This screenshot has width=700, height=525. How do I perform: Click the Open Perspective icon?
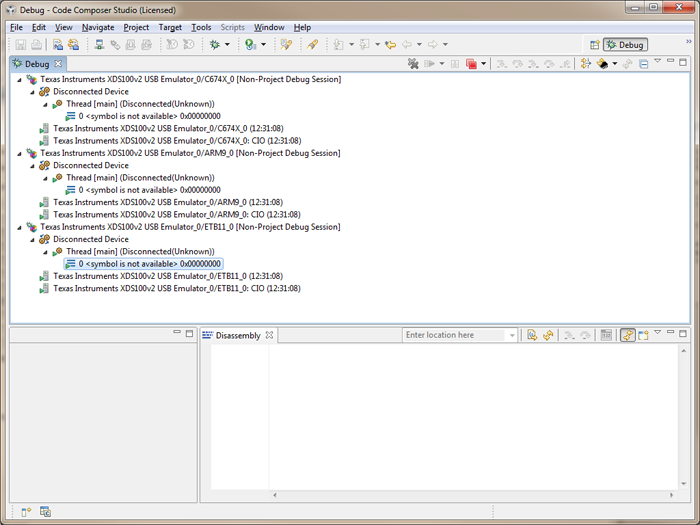(x=595, y=45)
